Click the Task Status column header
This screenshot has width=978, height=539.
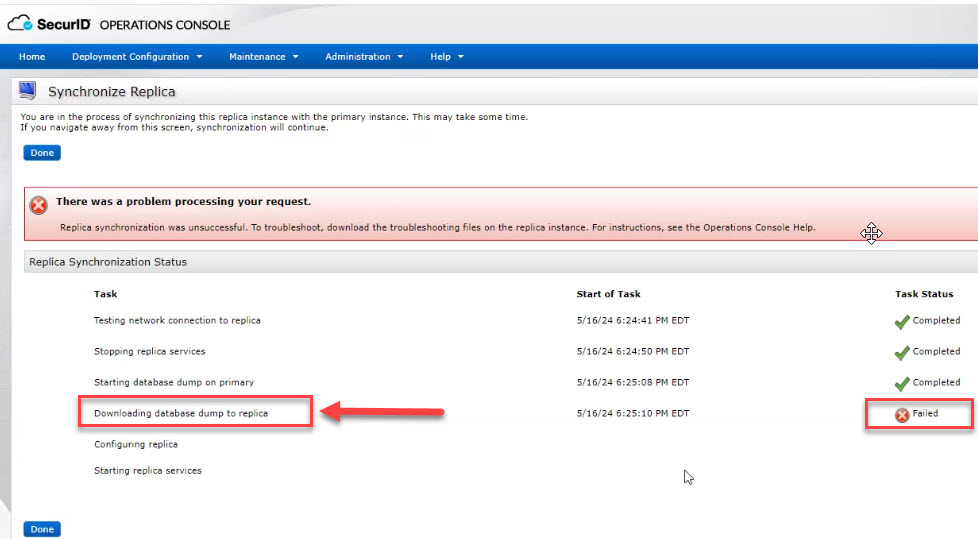924,294
